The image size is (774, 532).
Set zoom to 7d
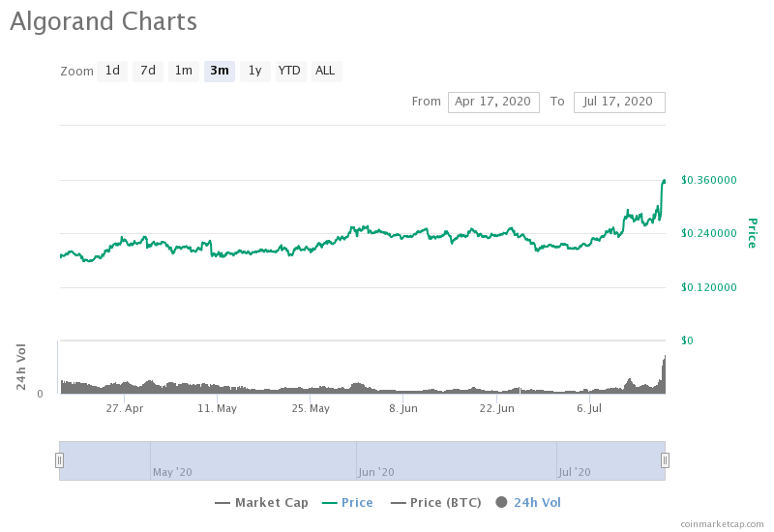(148, 71)
